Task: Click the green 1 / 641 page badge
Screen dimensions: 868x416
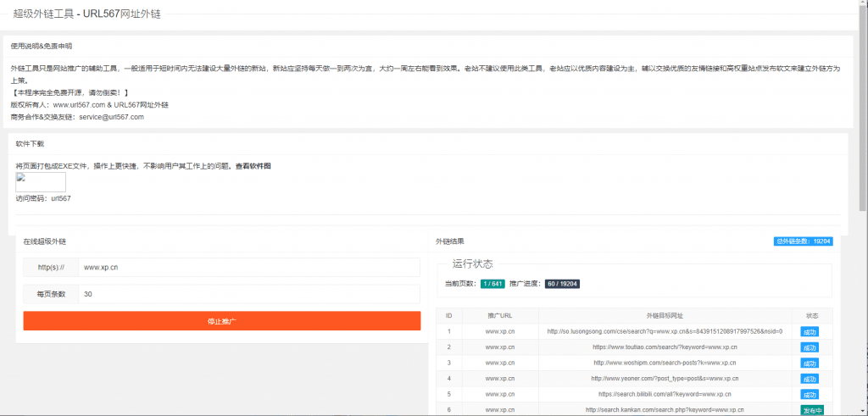Action: tap(492, 283)
